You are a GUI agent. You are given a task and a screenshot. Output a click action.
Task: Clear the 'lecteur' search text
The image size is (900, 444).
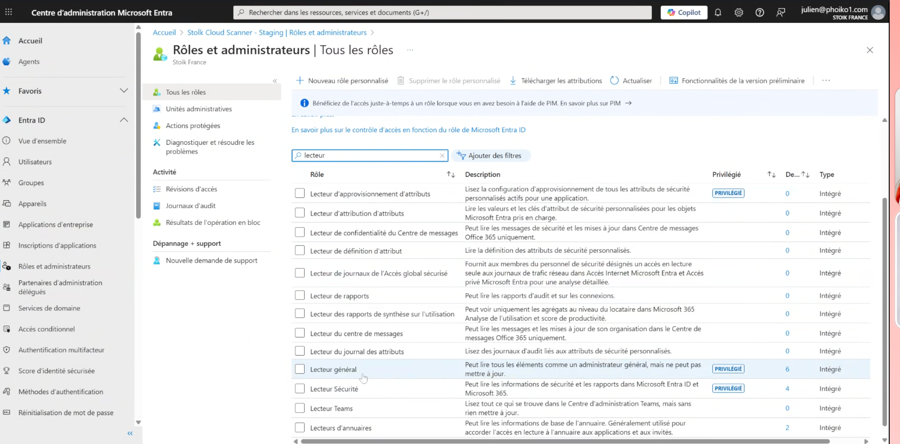442,156
